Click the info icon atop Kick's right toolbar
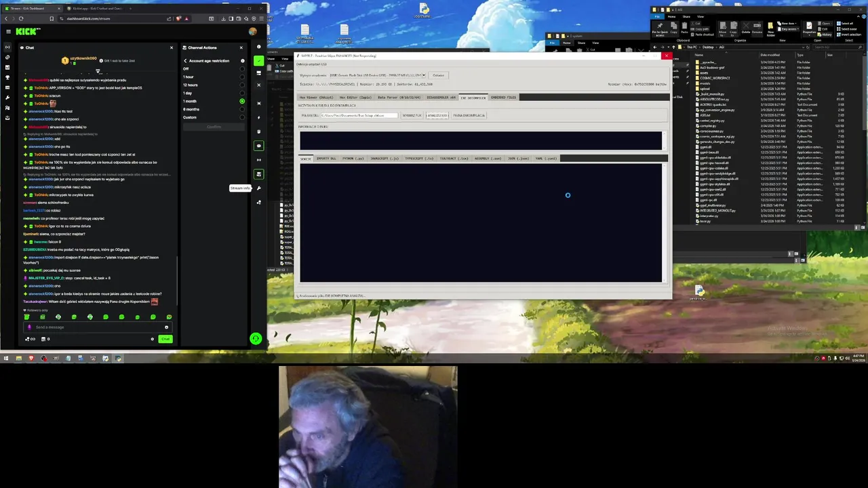Viewport: 868px width, 488px height. (258, 47)
